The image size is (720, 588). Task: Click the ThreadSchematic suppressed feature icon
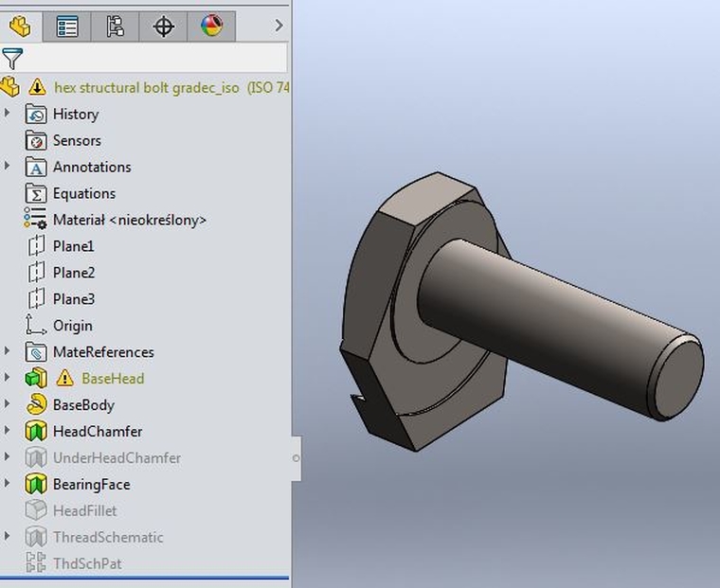click(x=36, y=537)
